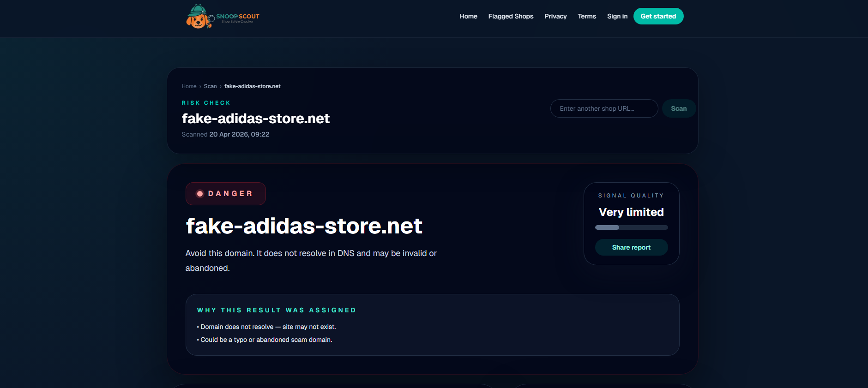Click 'Could be a typo' bullet
The image size is (868, 388).
point(265,340)
